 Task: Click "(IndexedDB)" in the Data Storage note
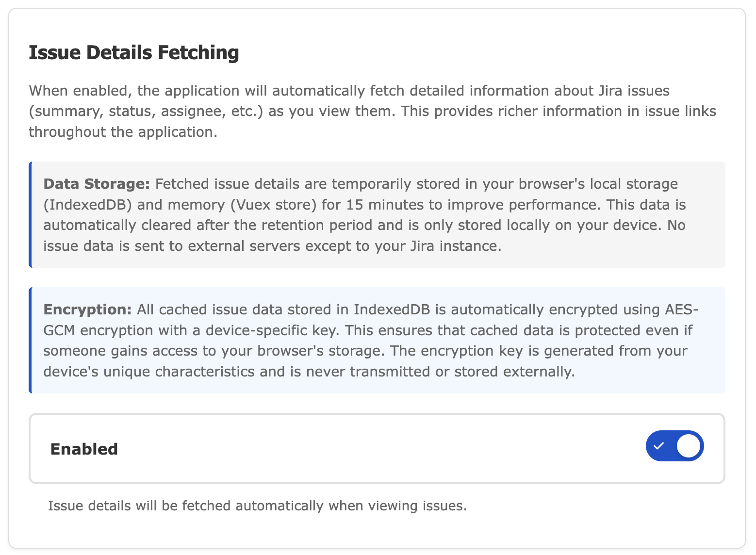tap(88, 205)
